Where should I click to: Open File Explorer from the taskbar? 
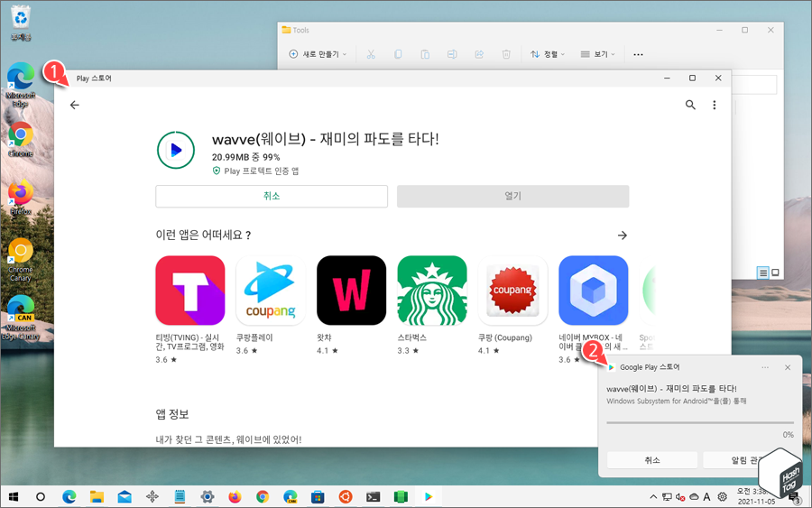[97, 497]
